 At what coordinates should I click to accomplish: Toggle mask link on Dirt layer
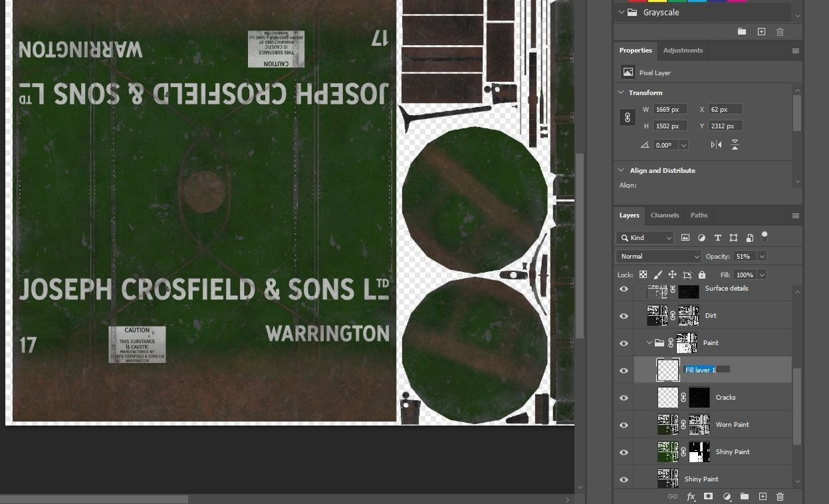pos(672,316)
